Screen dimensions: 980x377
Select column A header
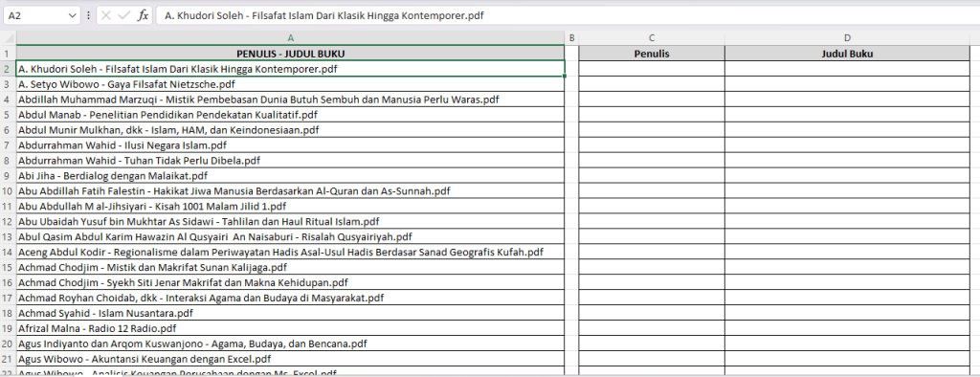290,39
